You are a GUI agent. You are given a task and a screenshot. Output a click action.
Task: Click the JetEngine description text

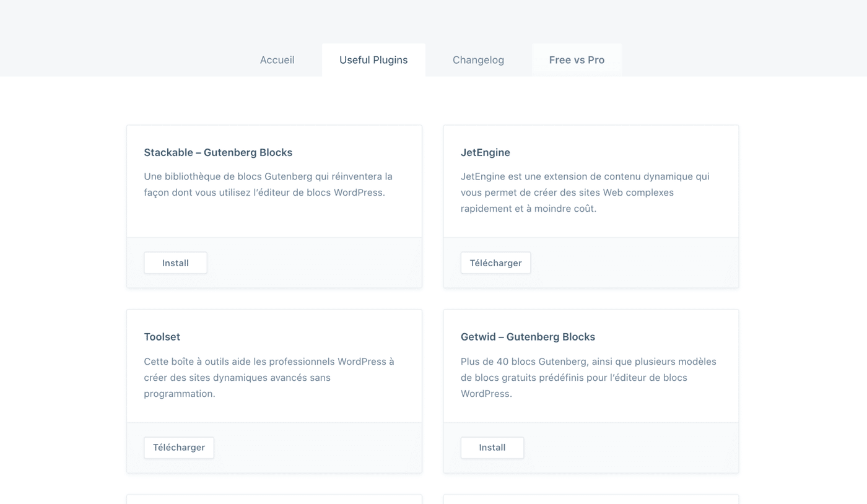(x=585, y=192)
